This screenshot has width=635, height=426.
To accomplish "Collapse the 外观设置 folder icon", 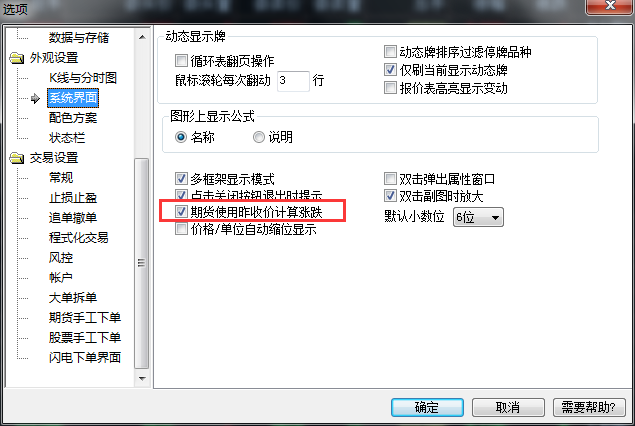I will tap(17, 58).
